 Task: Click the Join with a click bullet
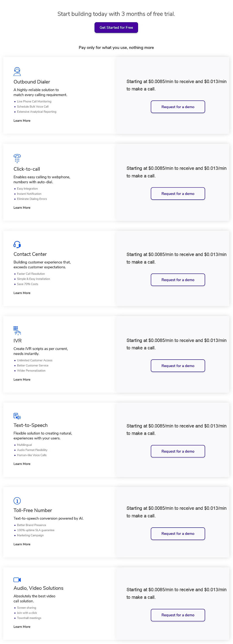tap(27, 613)
